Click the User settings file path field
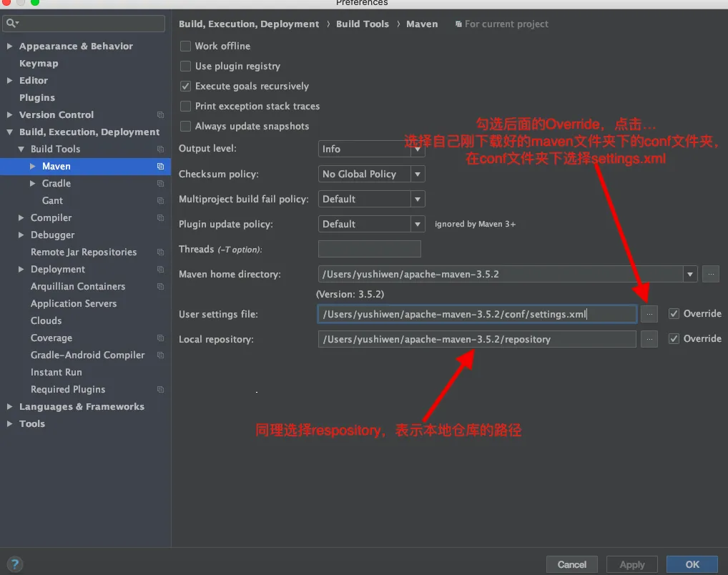The height and width of the screenshot is (575, 728). tap(477, 314)
